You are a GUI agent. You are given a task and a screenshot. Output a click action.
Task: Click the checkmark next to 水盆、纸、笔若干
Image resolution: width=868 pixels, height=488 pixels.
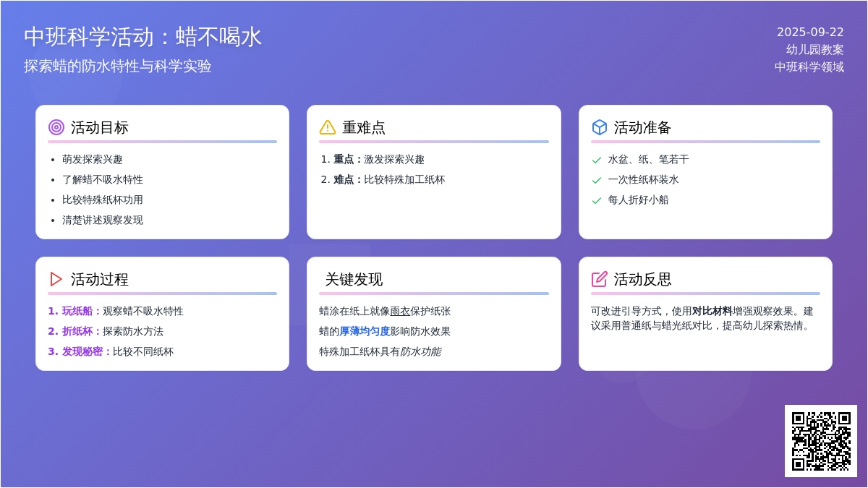click(597, 160)
